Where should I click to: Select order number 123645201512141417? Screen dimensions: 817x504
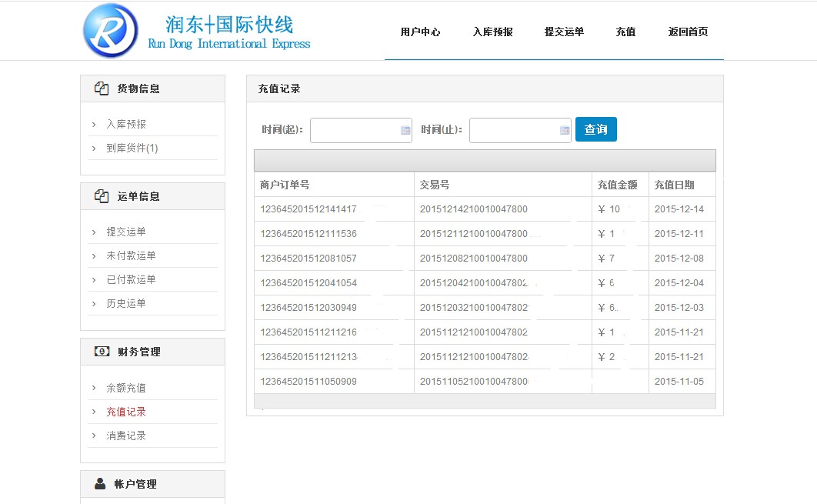pos(308,209)
